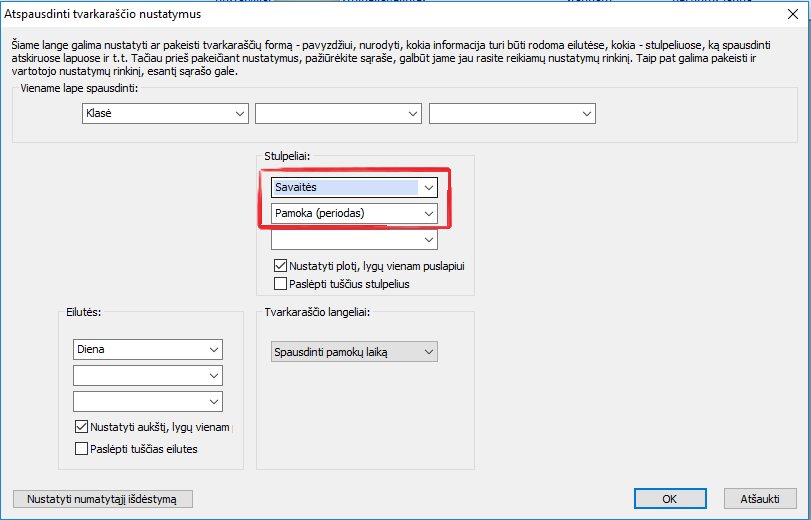The width and height of the screenshot is (811, 520).
Task: Confirm settings with the OK button
Action: pos(671,499)
